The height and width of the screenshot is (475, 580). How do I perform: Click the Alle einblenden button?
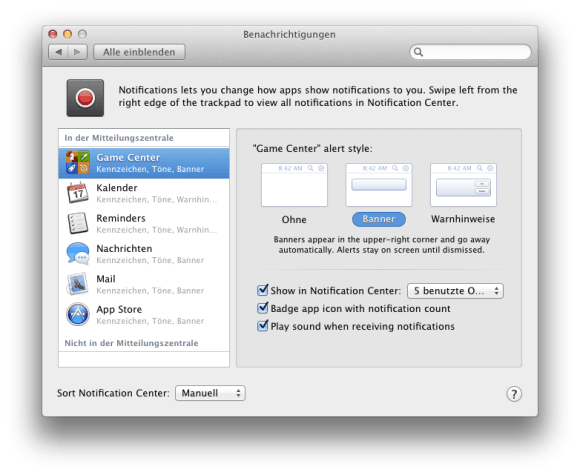tap(139, 52)
